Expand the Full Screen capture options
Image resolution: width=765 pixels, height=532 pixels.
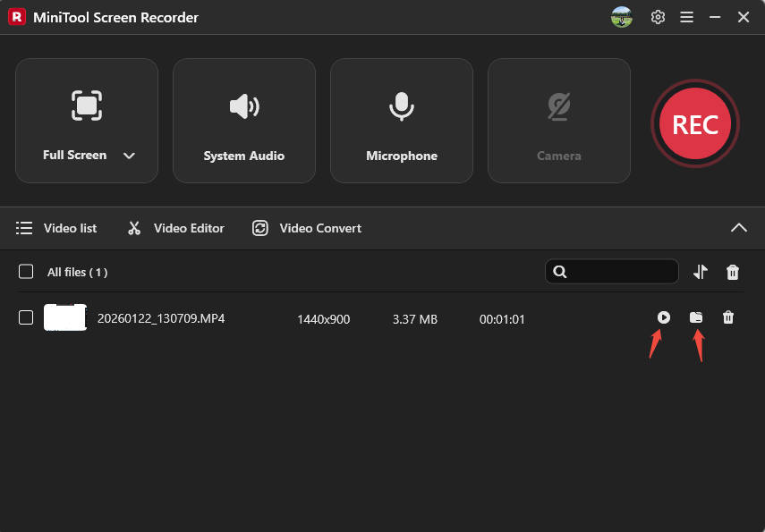click(x=128, y=155)
